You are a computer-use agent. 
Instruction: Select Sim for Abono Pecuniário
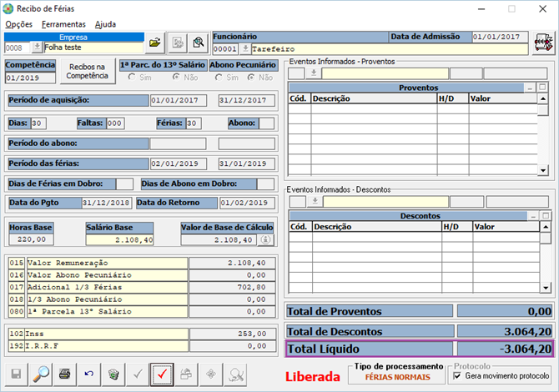pos(219,77)
